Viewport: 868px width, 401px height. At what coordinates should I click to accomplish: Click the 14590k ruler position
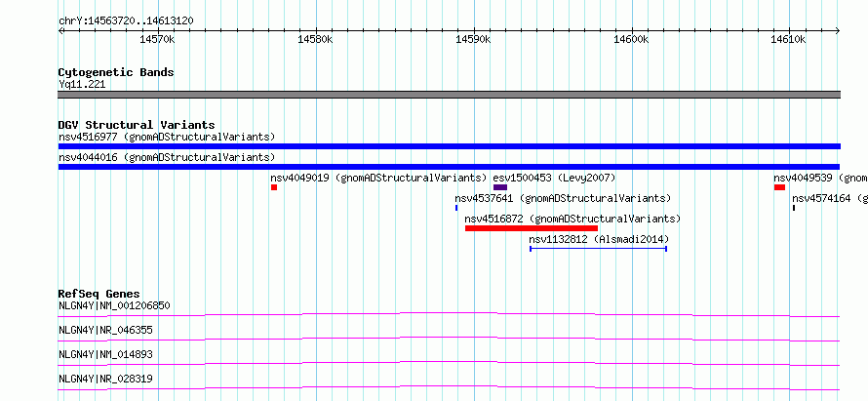(474, 40)
